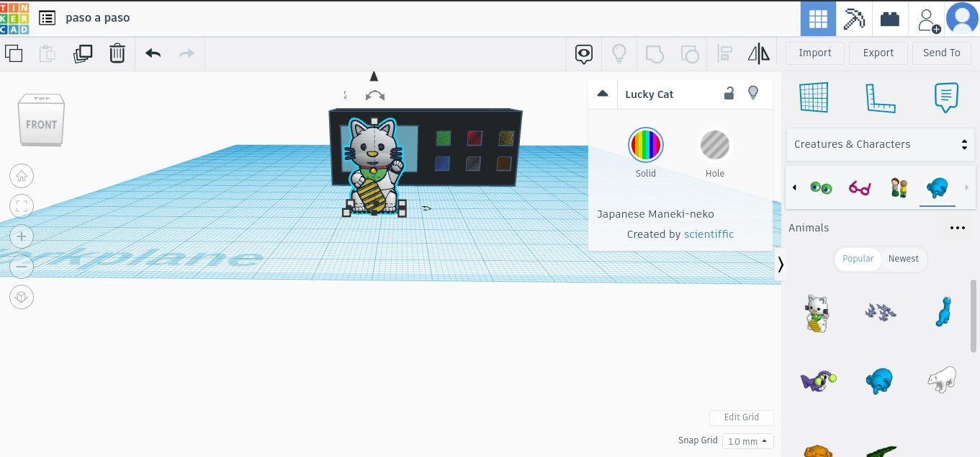The width and height of the screenshot is (980, 457).
Task: Open the scientiffic creator link
Action: tap(709, 234)
